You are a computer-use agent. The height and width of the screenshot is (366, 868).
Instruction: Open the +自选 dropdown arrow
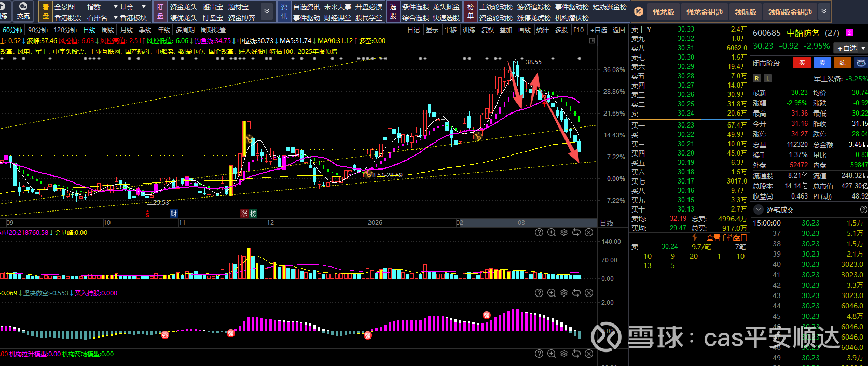pyautogui.click(x=863, y=48)
